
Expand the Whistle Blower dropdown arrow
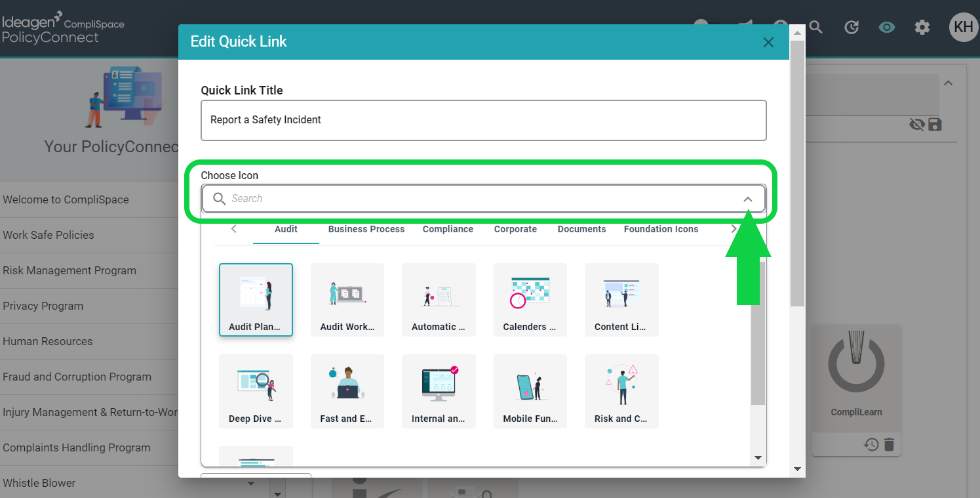tap(251, 484)
